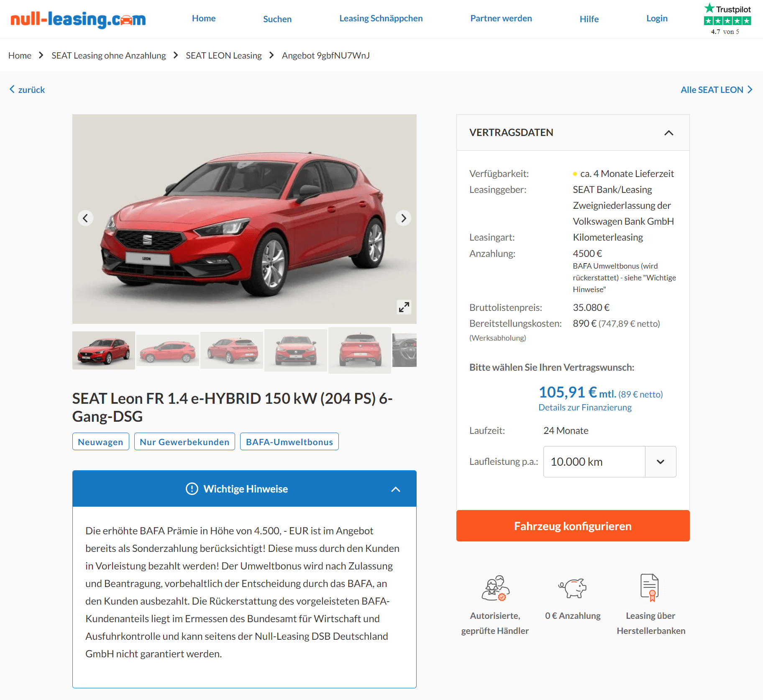The height and width of the screenshot is (700, 763).
Task: Click Fahrzeug konfigurieren button
Action: pyautogui.click(x=573, y=526)
